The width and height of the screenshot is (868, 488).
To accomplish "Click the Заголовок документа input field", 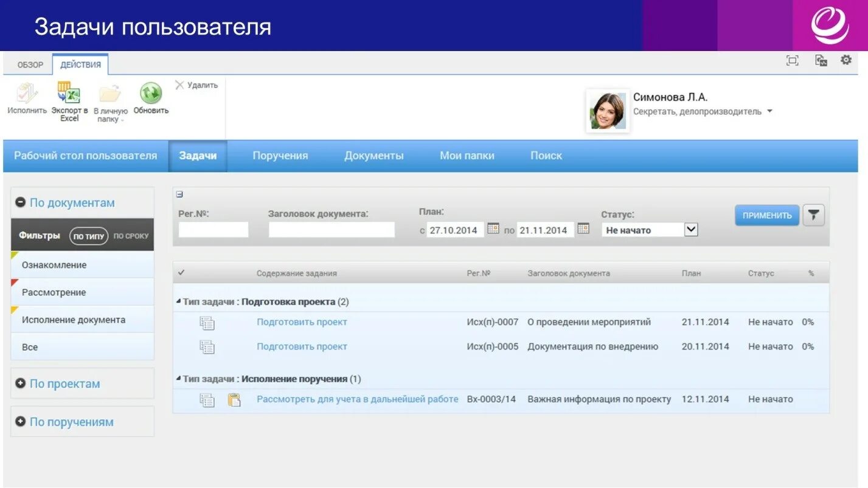I will 332,230.
